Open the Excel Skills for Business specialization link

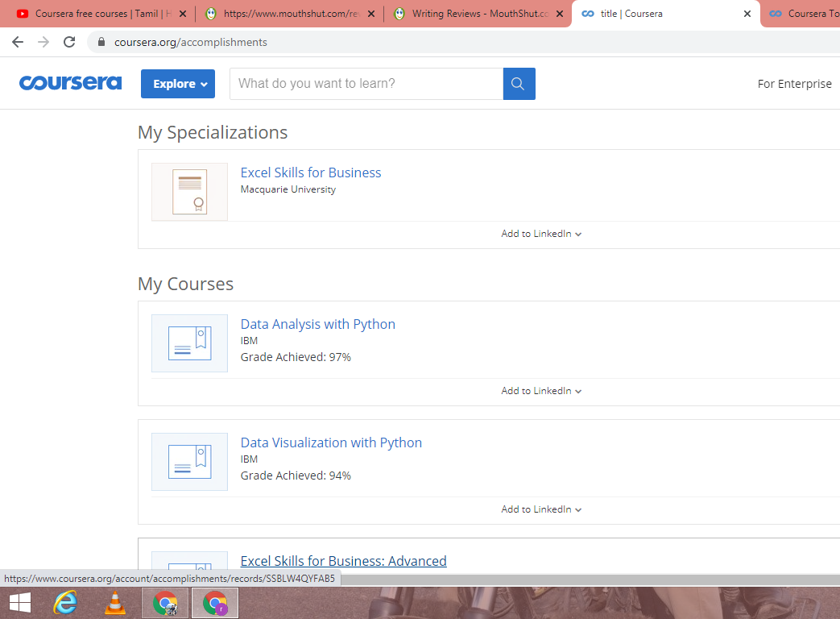click(x=311, y=172)
